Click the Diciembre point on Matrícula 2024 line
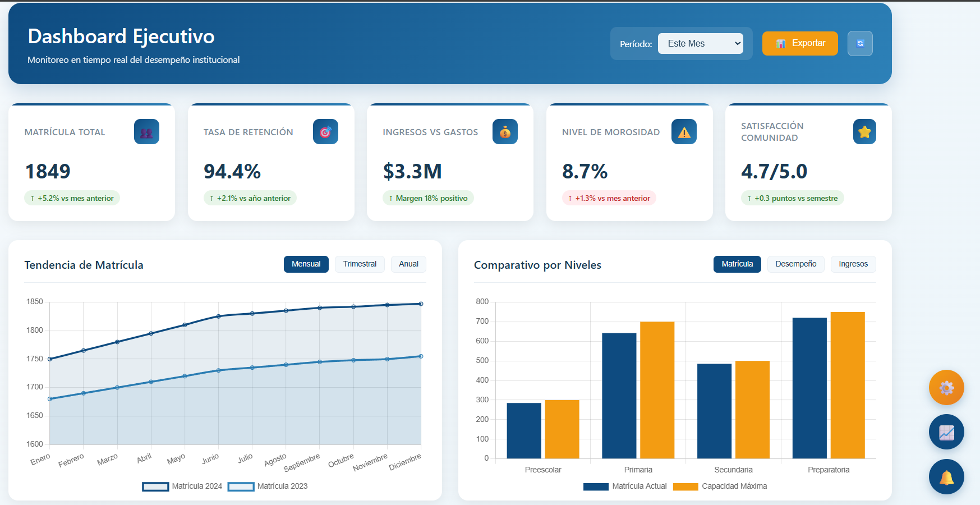This screenshot has width=980, height=505. tap(421, 304)
